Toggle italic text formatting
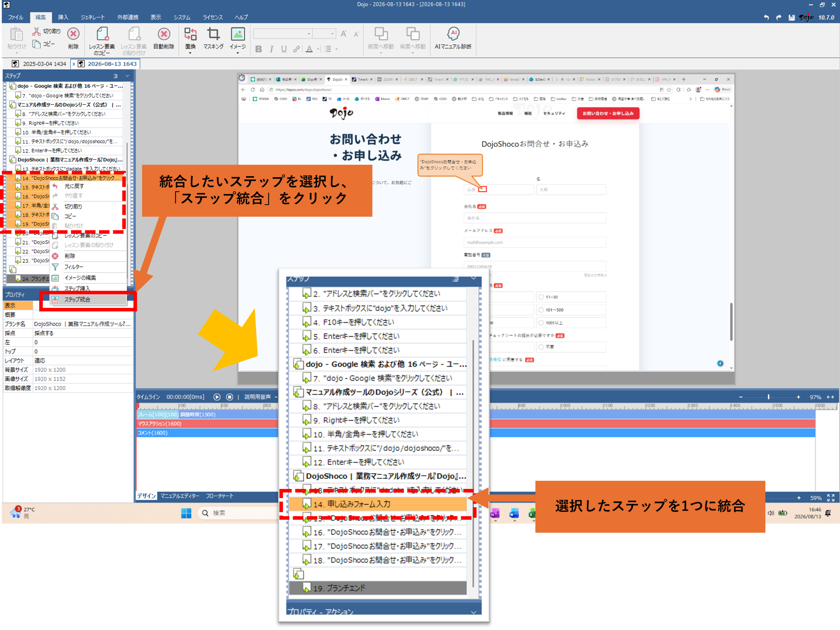840x630 pixels. [271, 49]
